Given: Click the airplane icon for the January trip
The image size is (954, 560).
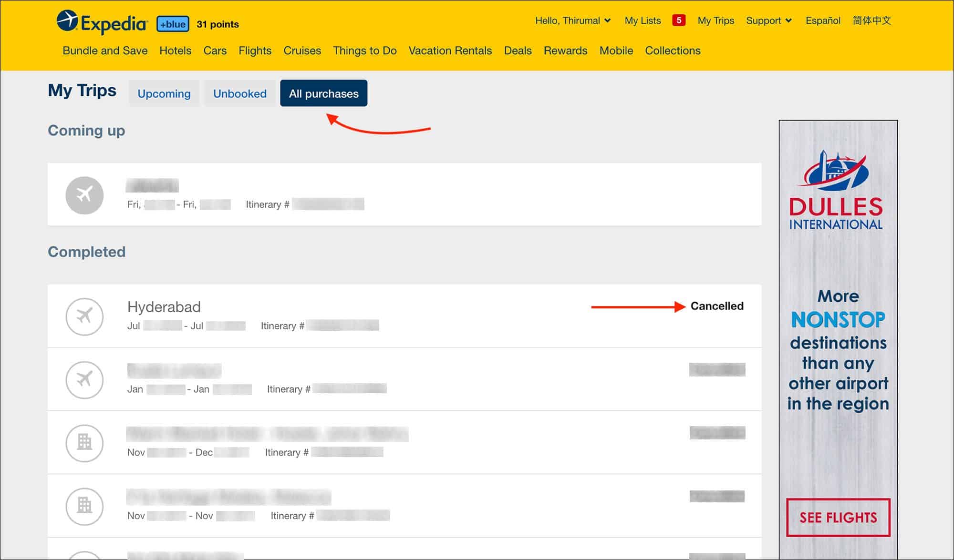Looking at the screenshot, I should 84,380.
